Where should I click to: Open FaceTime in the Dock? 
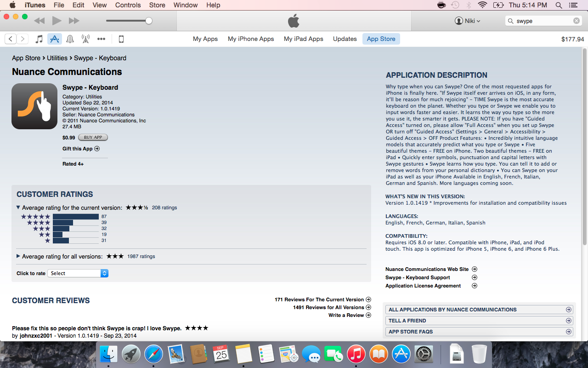coord(334,354)
